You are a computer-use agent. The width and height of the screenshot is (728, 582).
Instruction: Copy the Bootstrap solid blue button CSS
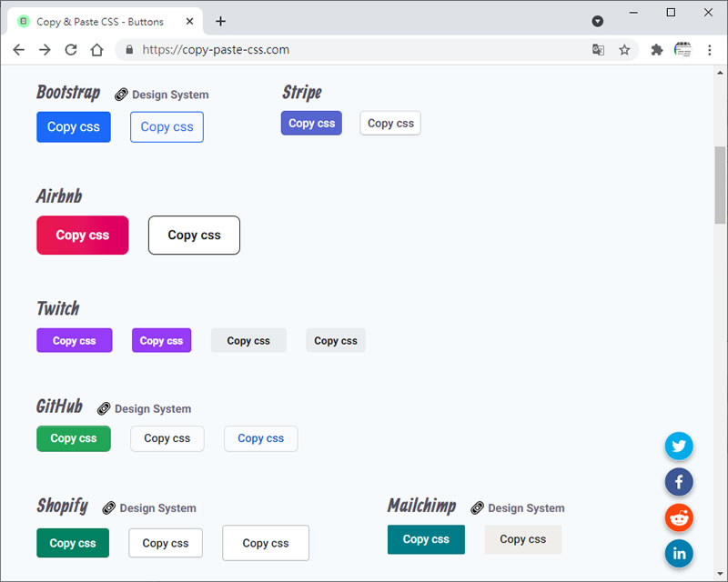click(x=74, y=126)
